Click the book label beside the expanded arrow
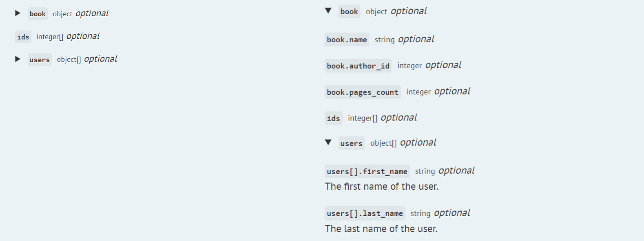644x241 pixels. coord(349,12)
